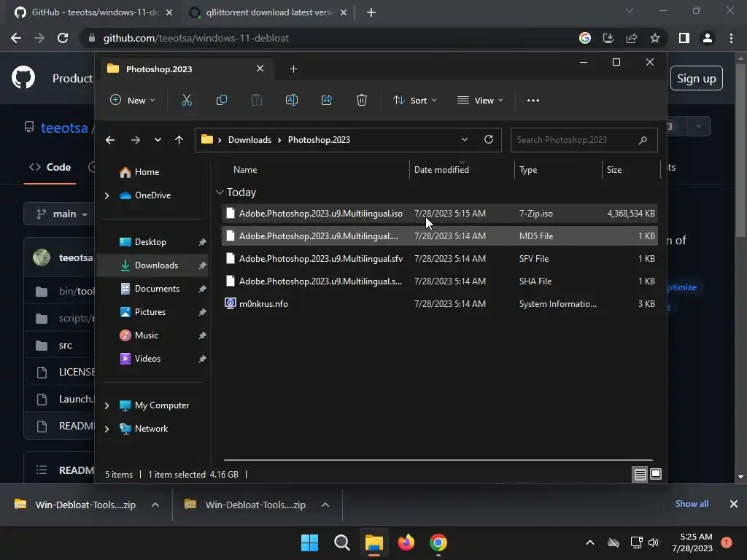This screenshot has width=747, height=560.
Task: Click the search magnifier in Explorer search box
Action: [x=643, y=140]
